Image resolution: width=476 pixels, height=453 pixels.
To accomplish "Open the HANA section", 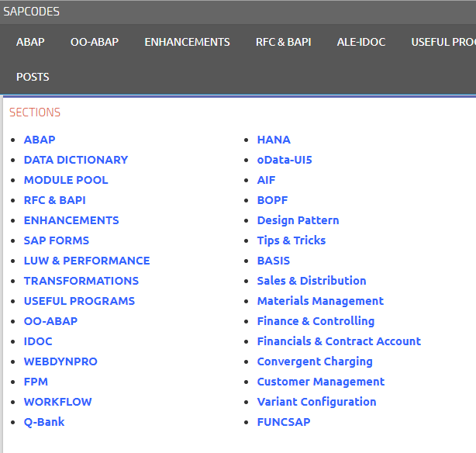I will 274,140.
